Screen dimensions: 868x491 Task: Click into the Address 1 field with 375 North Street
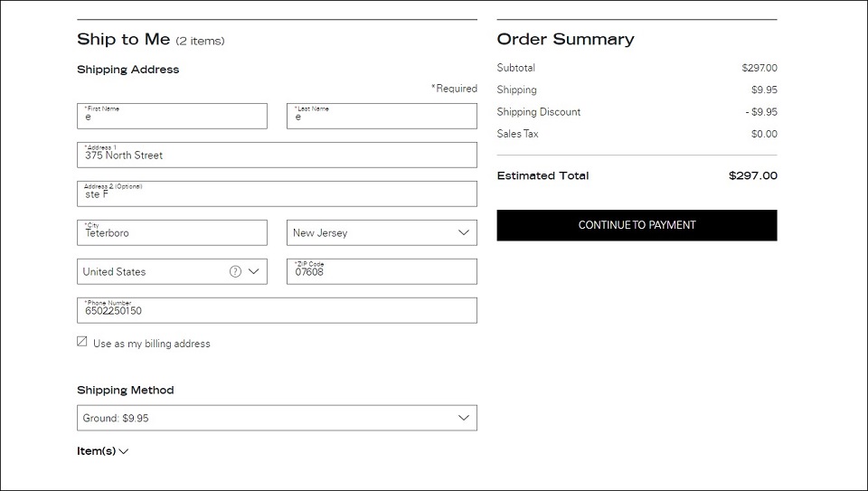point(277,155)
